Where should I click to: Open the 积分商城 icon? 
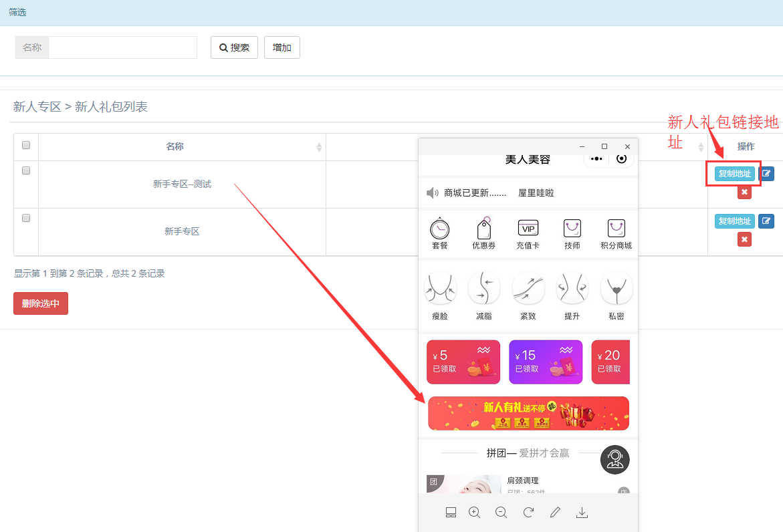tap(617, 229)
